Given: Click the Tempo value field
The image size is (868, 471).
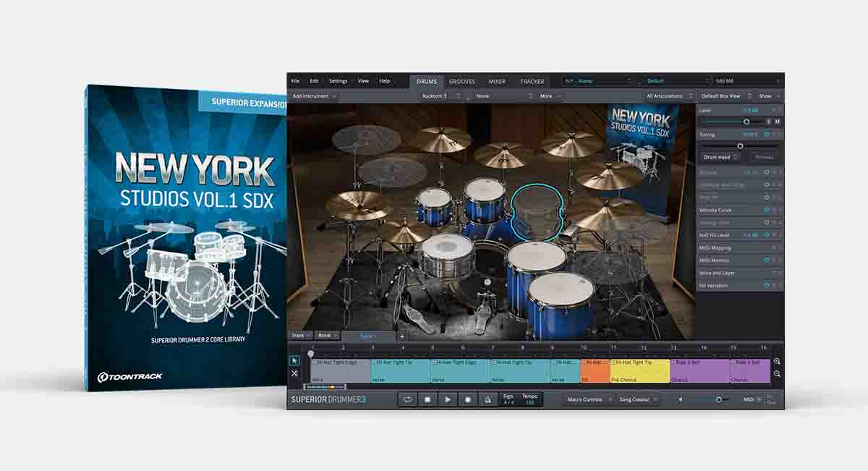Looking at the screenshot, I should pos(530,399).
